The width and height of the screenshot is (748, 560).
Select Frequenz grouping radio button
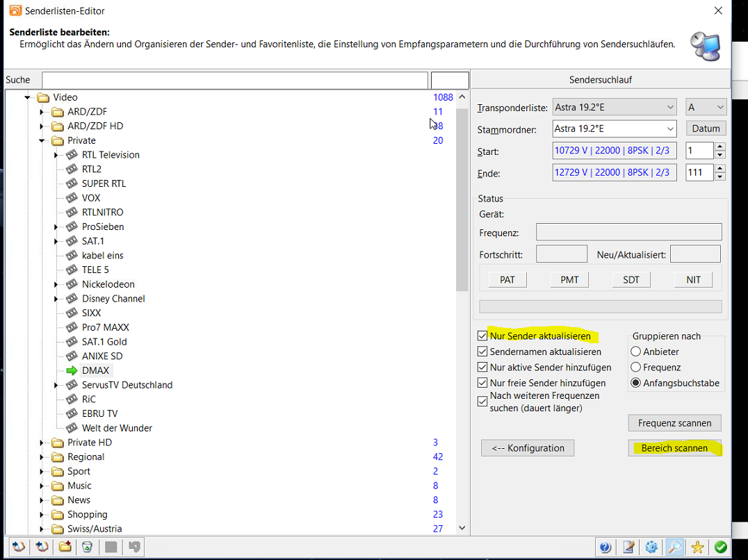click(x=635, y=368)
